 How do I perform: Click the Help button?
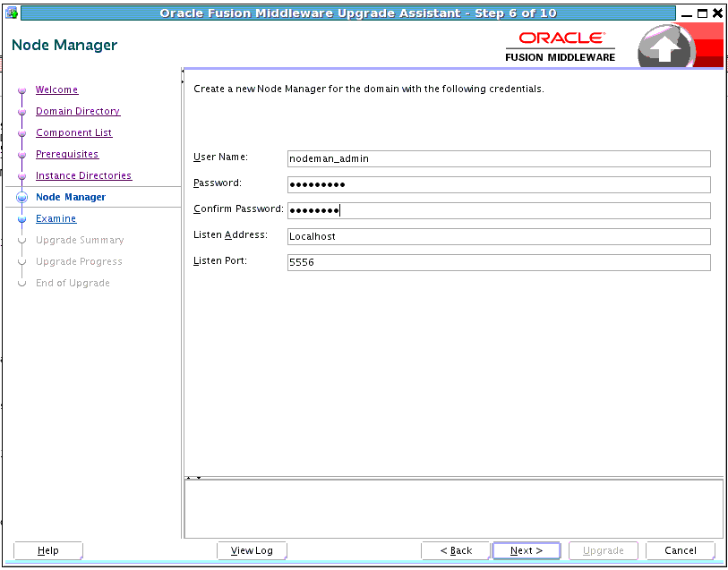pyautogui.click(x=48, y=550)
